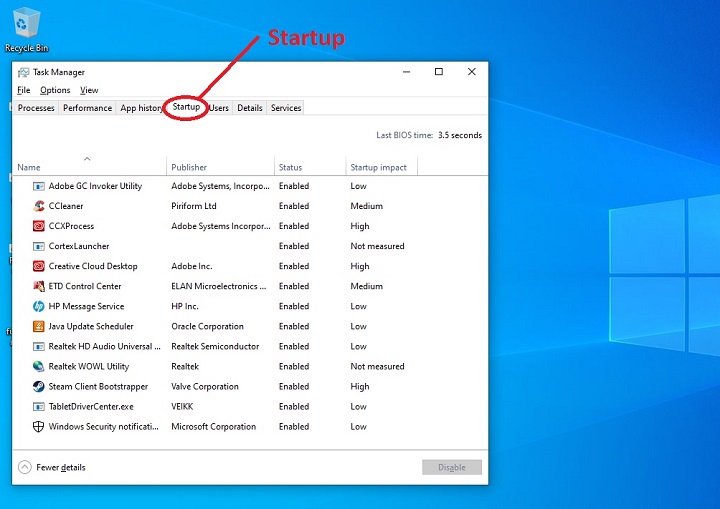The height and width of the screenshot is (509, 720).
Task: Sort by the Startup impact column
Action: click(x=378, y=167)
